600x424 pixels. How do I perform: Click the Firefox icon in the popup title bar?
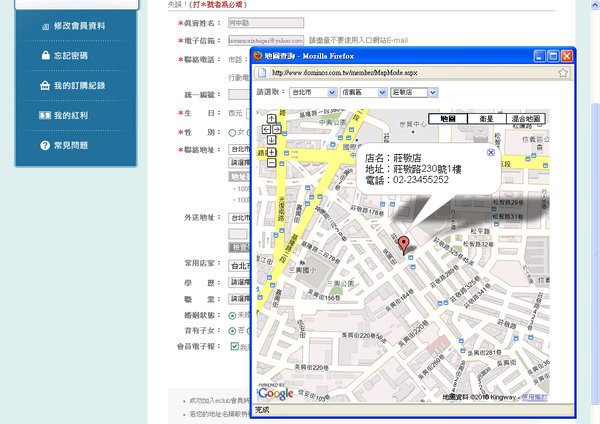click(258, 56)
